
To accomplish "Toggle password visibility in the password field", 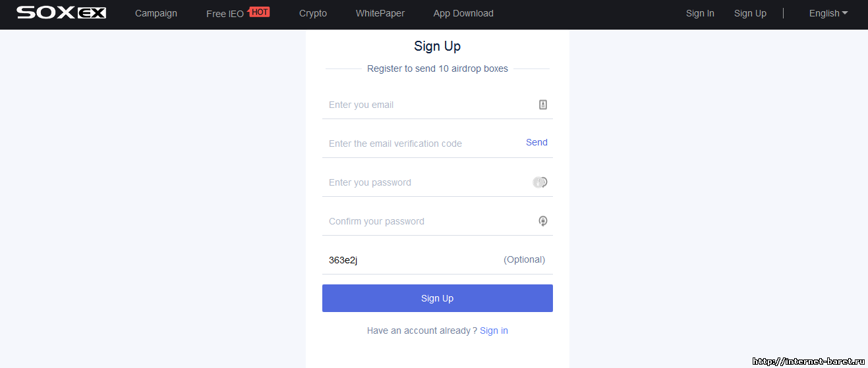I will [540, 182].
